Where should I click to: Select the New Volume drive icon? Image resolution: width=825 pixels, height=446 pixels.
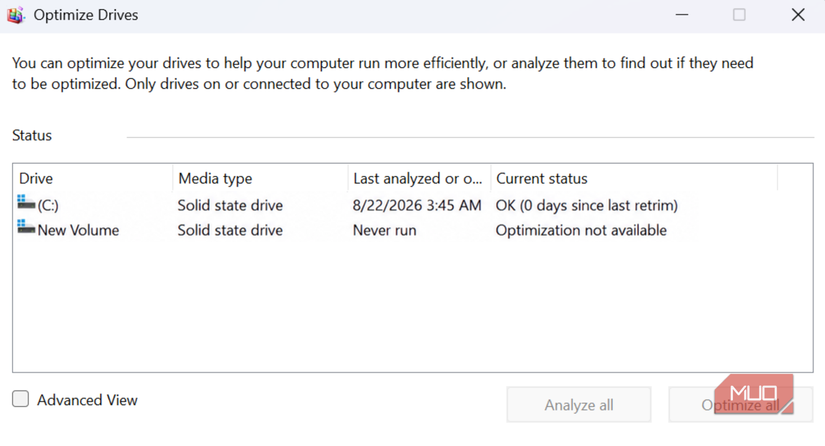click(26, 227)
